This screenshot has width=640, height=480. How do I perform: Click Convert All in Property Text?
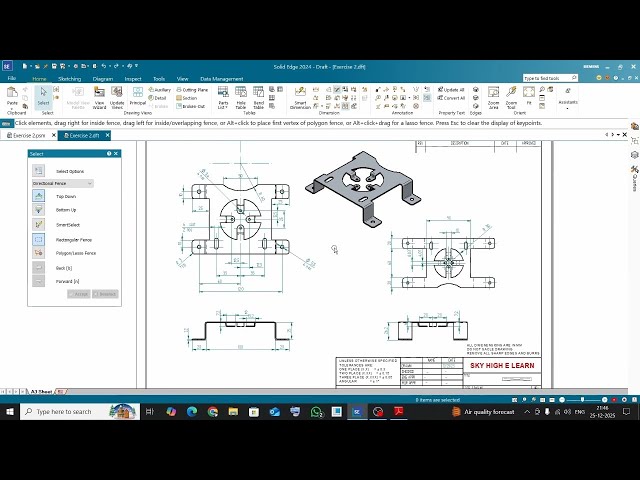pos(451,98)
